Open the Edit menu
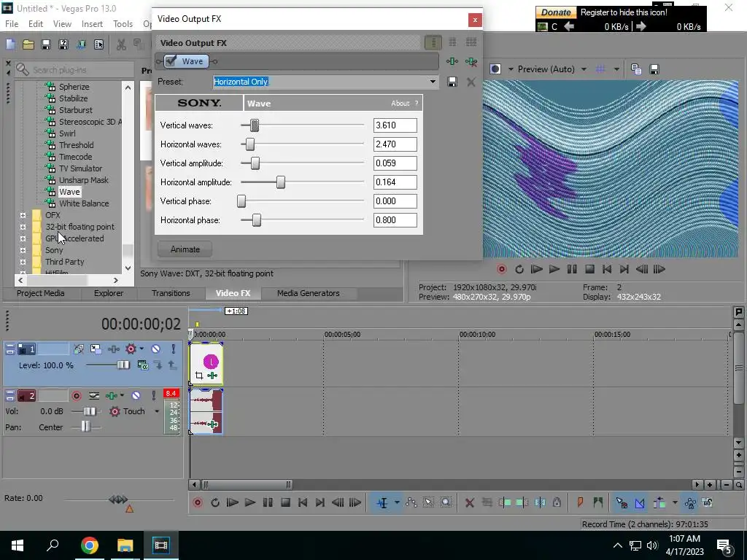The height and width of the screenshot is (560, 747). 36,24
